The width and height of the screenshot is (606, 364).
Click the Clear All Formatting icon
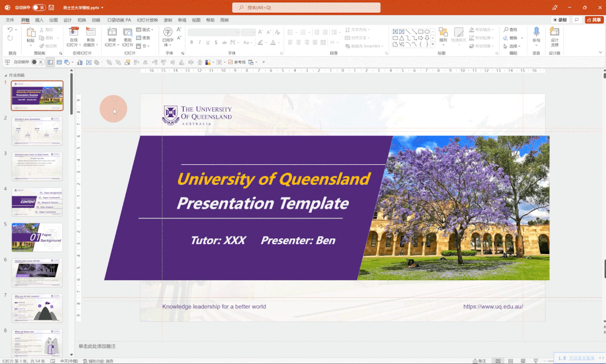click(x=277, y=32)
